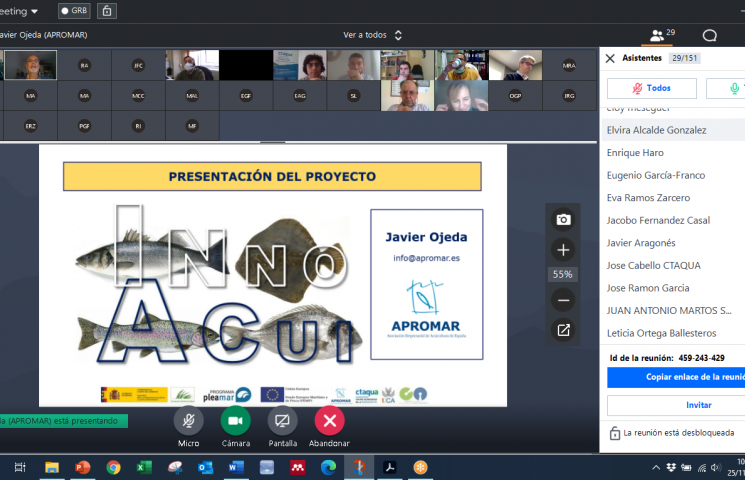Select the EAG participant tile

pyautogui.click(x=300, y=96)
